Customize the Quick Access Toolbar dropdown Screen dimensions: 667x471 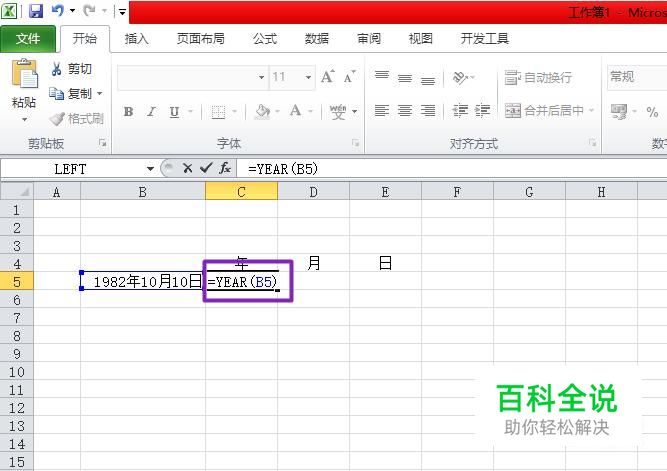(x=123, y=11)
